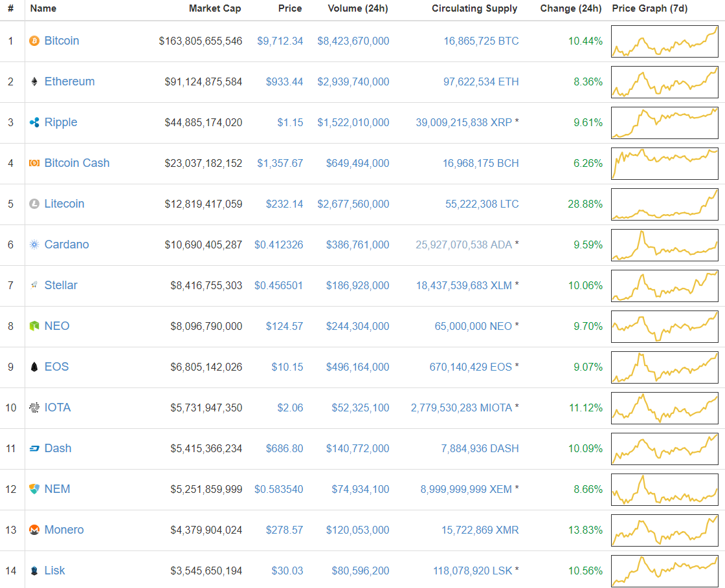Viewport: 725px width, 588px height.
Task: Open the Bitcoin name link
Action: pos(61,41)
